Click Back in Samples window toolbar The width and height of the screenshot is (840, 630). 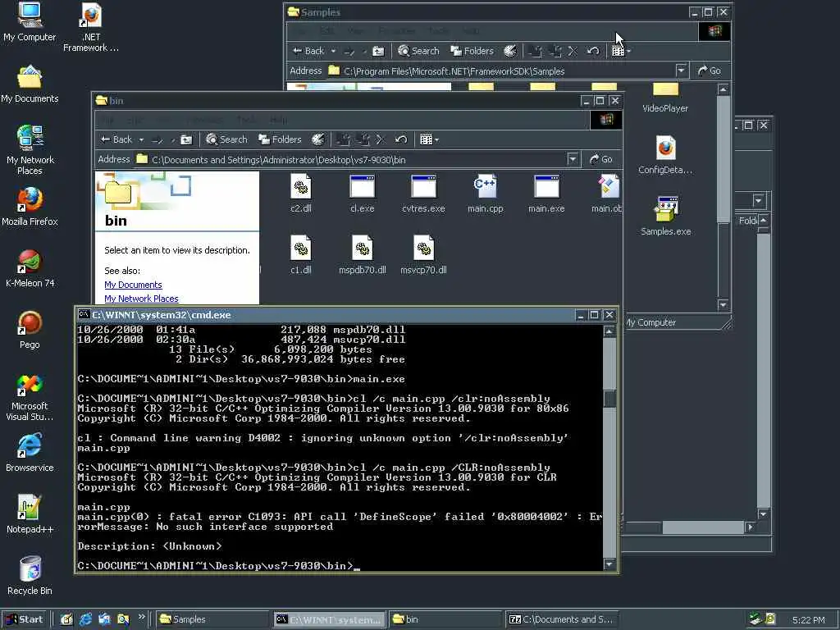308,51
